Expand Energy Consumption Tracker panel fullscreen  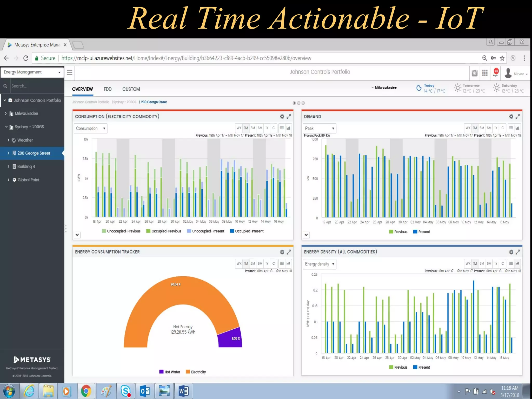[x=289, y=252]
